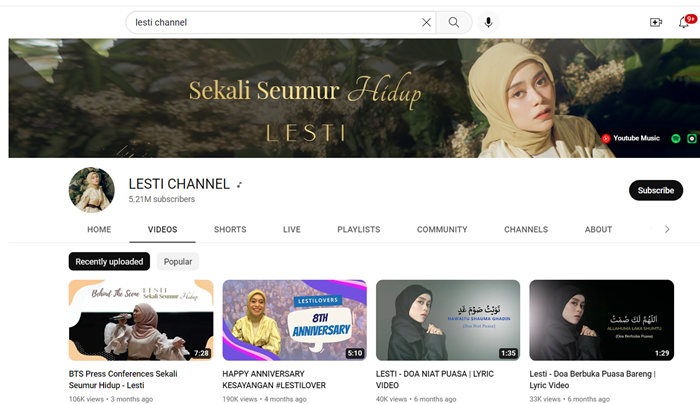Screen dimensions: 700x404
Task: Clear the search box with the X icon
Action: pyautogui.click(x=426, y=22)
